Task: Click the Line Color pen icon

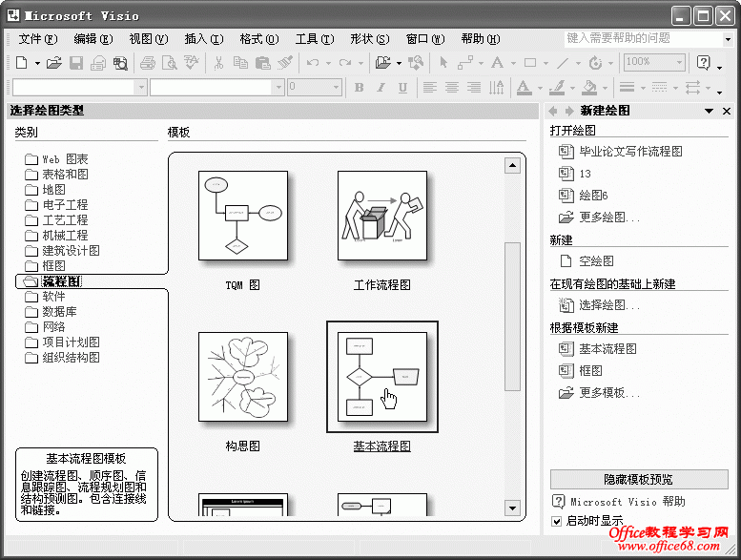Action: point(557,88)
